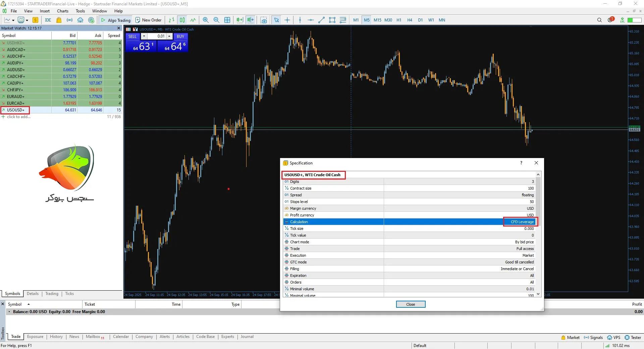Select the crosshair cursor tool
The image size is (644, 349).
pyautogui.click(x=287, y=20)
